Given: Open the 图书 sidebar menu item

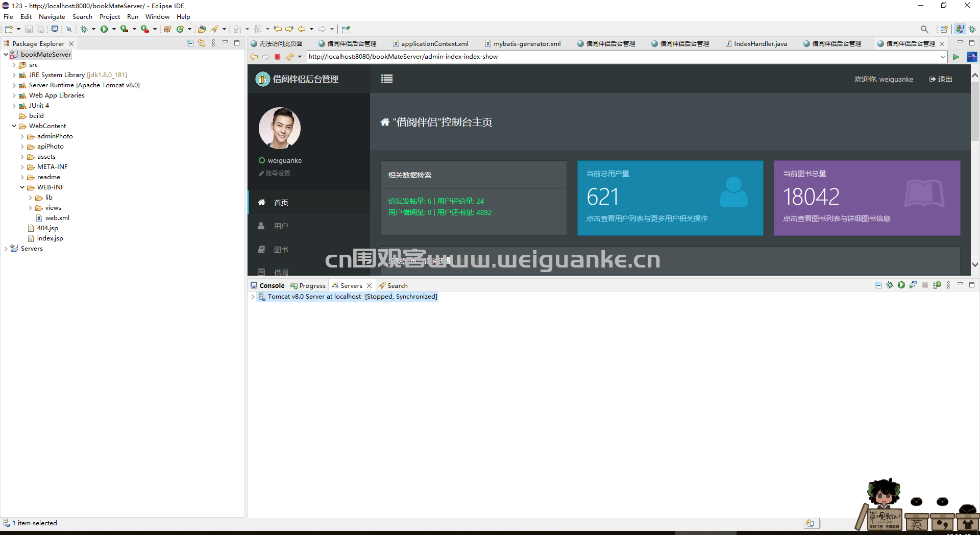Looking at the screenshot, I should click(x=309, y=250).
